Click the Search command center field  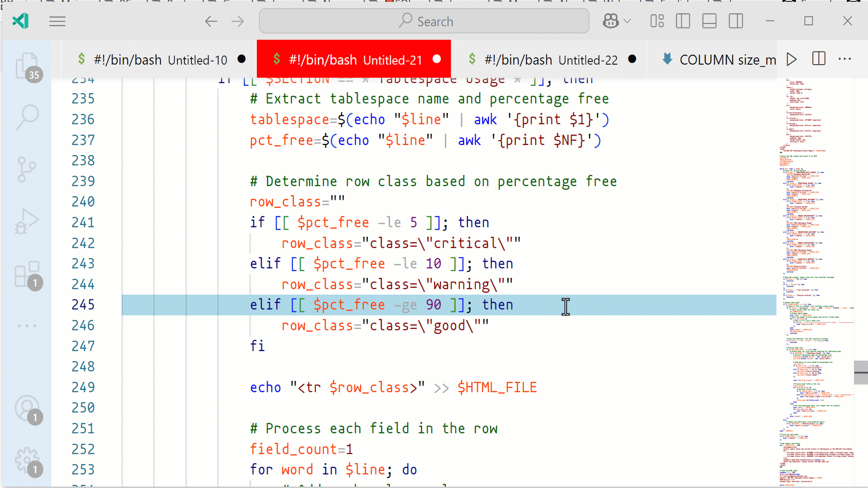point(424,21)
